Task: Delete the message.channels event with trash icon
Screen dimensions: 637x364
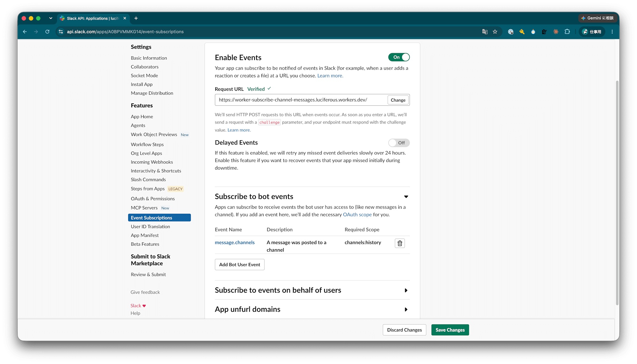Action: (x=400, y=243)
